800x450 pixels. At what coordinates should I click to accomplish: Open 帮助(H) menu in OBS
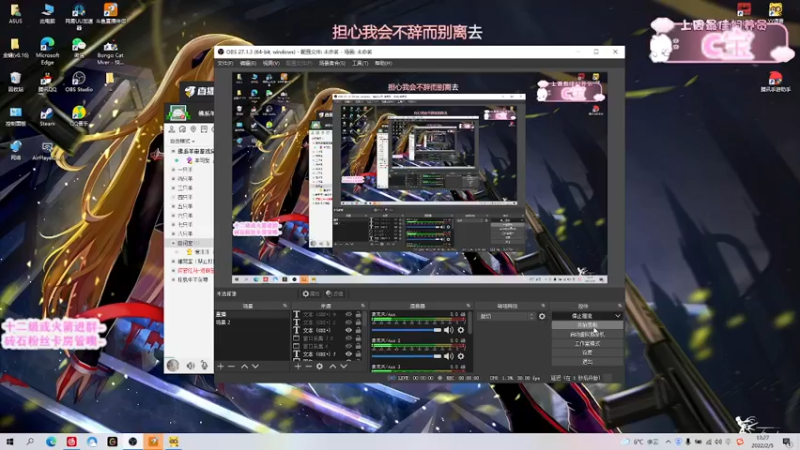[x=383, y=63]
